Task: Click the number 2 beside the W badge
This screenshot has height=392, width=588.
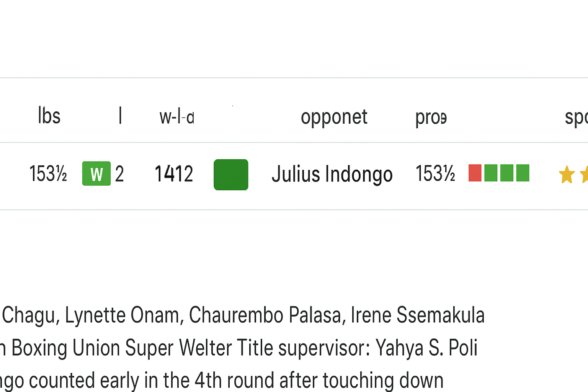Action: 119,174
